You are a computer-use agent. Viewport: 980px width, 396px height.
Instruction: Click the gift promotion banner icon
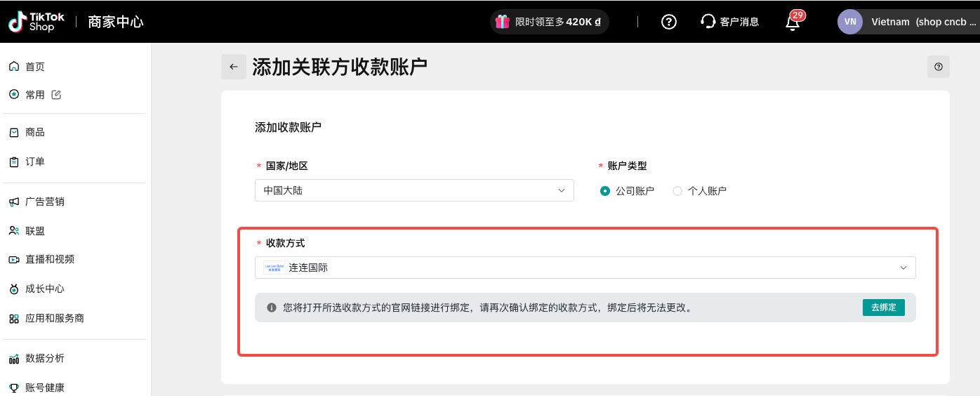[502, 22]
